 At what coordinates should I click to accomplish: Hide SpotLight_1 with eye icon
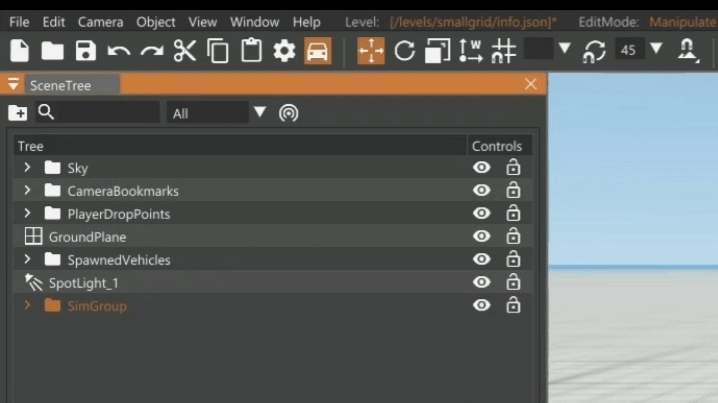click(481, 282)
